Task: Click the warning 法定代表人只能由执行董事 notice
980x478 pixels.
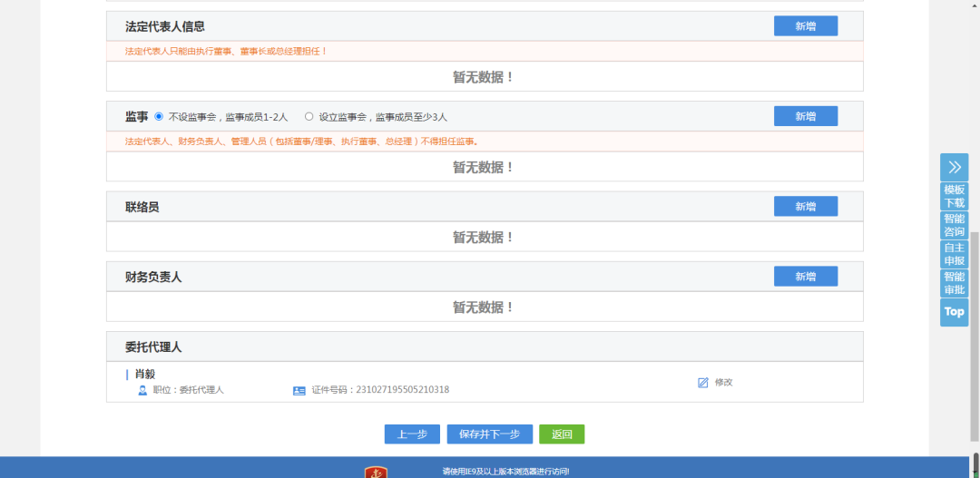Action: click(226, 51)
